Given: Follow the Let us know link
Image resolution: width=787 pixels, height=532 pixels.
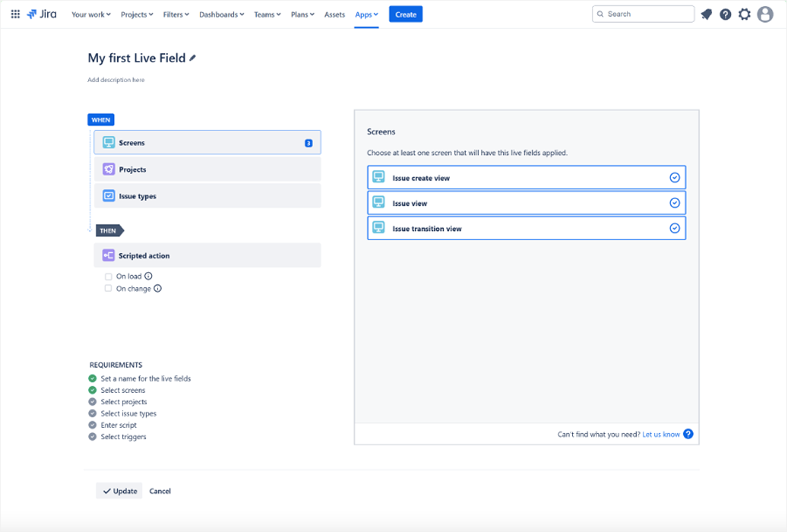Looking at the screenshot, I should pos(661,434).
